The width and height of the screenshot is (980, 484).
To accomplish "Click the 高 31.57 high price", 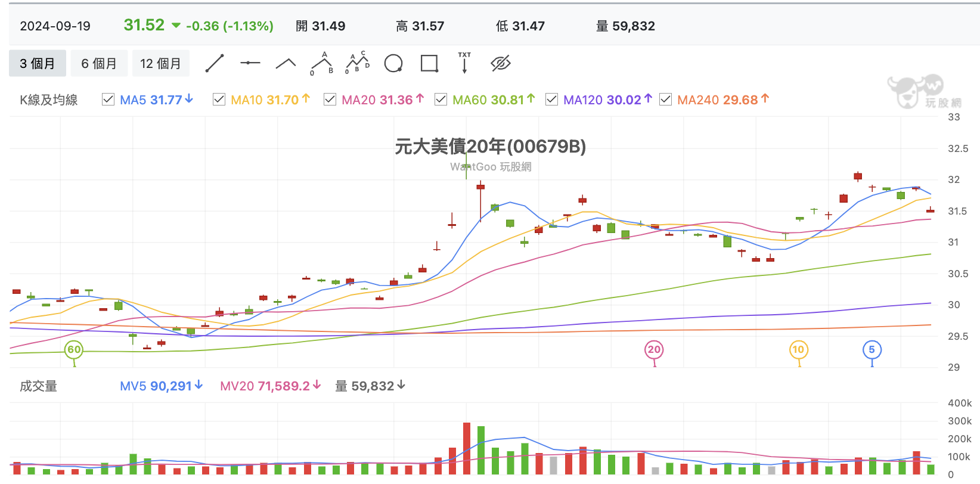I will pos(420,26).
